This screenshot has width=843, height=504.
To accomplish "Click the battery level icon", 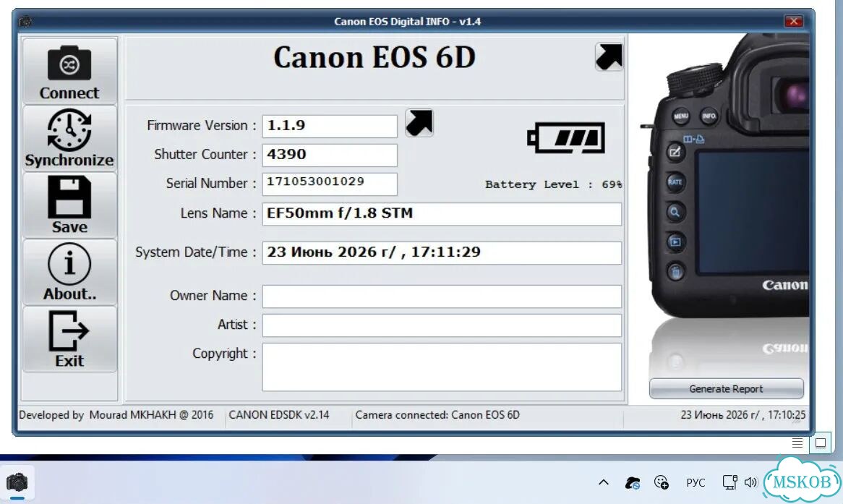I will coord(566,137).
